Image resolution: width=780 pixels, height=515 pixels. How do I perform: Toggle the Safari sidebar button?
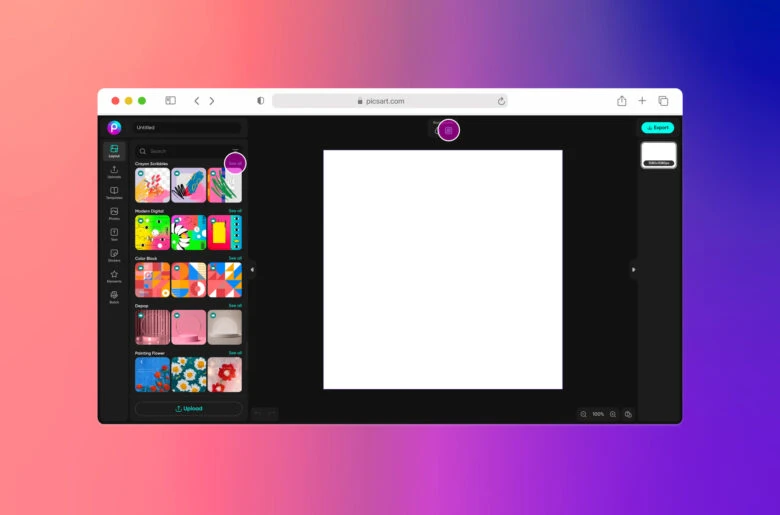click(170, 101)
